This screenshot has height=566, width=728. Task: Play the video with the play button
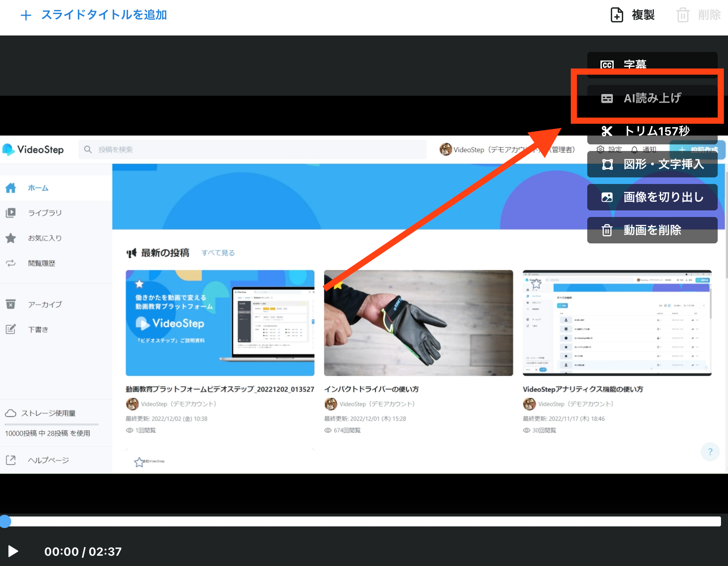coord(13,551)
